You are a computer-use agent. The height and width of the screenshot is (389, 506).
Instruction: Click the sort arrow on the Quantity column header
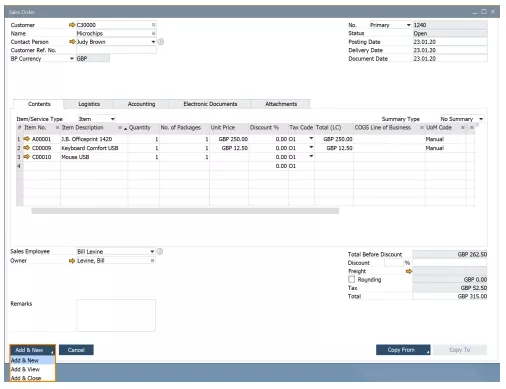point(125,128)
